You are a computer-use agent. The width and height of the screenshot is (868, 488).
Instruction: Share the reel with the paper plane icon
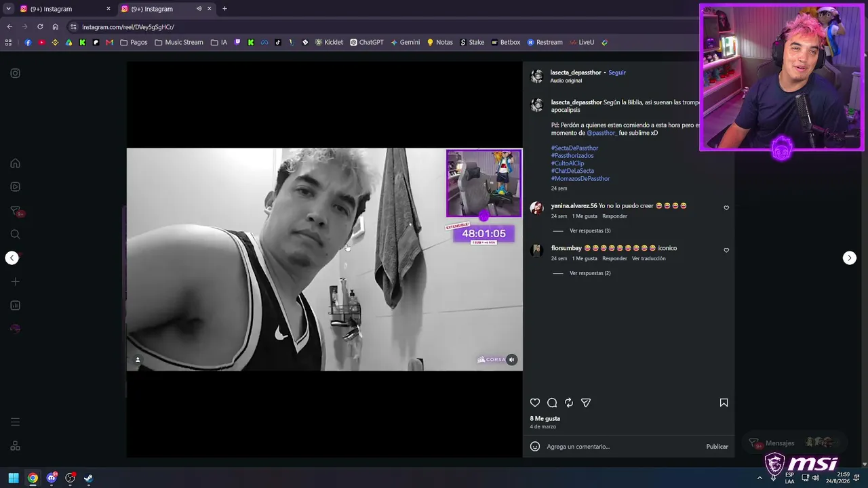point(586,403)
